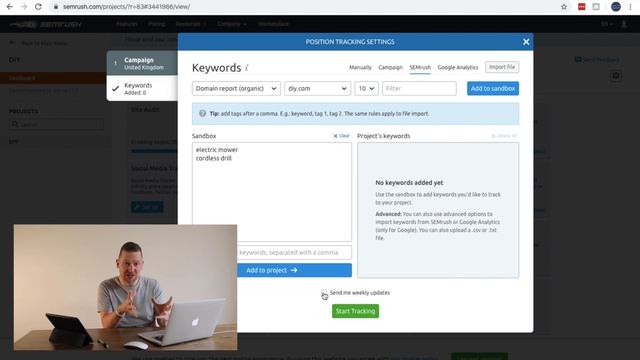This screenshot has height=360, width=640.
Task: Click inside the Sandbox text area
Action: pyautogui.click(x=271, y=192)
